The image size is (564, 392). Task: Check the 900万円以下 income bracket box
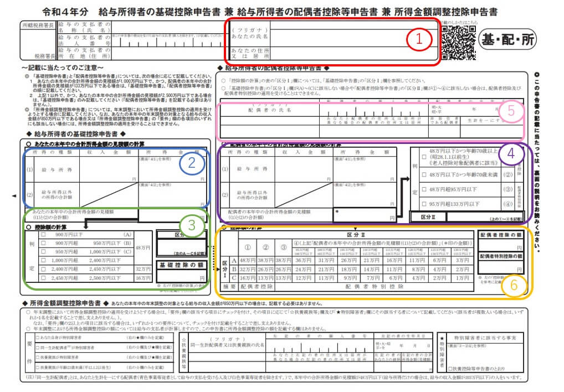[42, 236]
